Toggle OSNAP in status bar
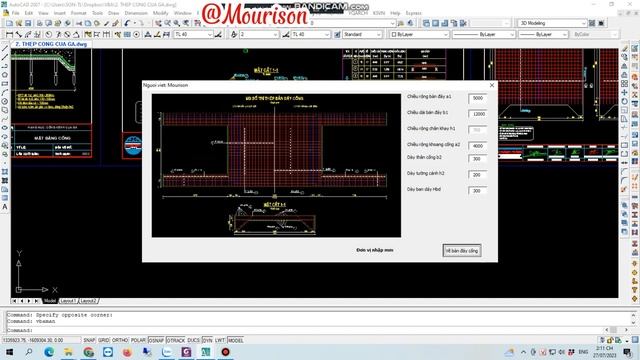This screenshot has width=640, height=360. point(156,340)
